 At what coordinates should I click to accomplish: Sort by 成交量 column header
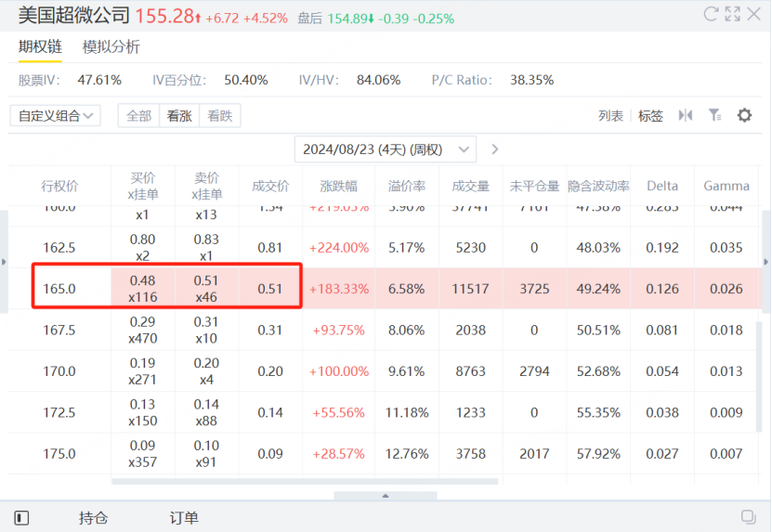[471, 186]
